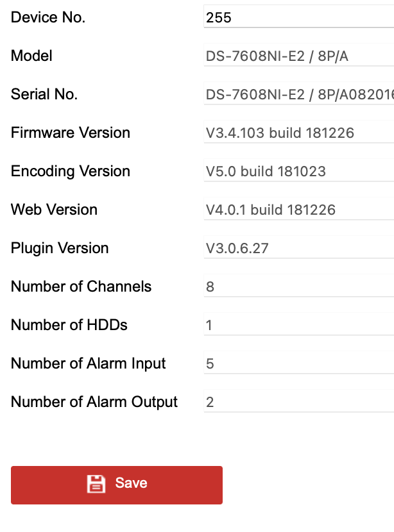This screenshot has height=532, width=394.
Task: Select the Firmware Version field
Action: [295, 133]
